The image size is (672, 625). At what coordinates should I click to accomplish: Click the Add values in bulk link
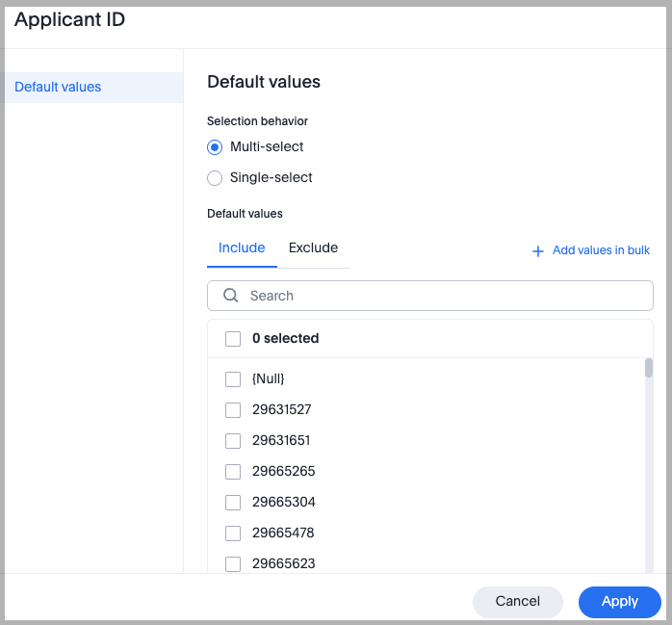[601, 250]
